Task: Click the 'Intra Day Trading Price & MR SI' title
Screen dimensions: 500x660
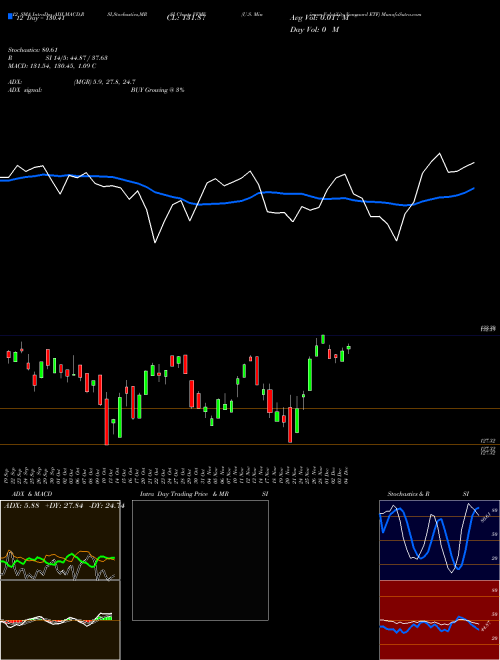Action: (204, 494)
